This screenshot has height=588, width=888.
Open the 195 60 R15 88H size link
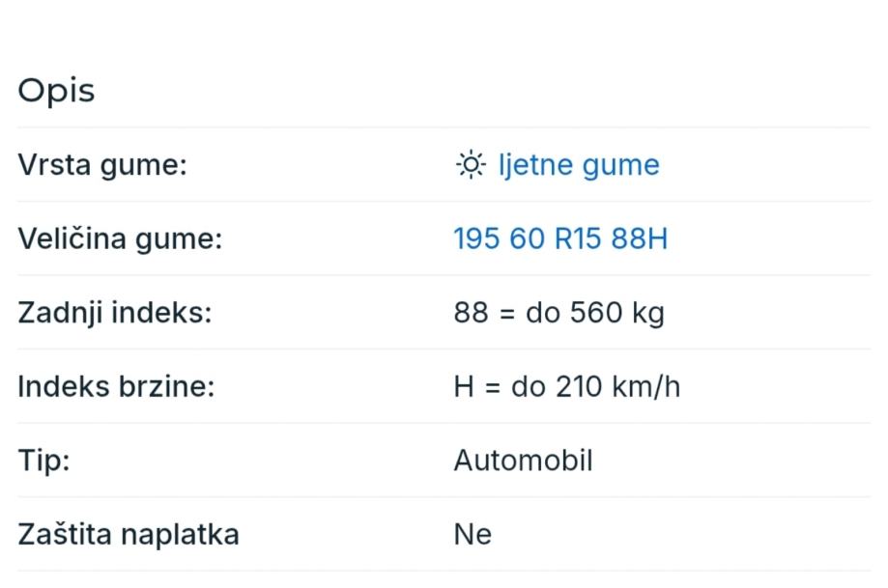(560, 238)
